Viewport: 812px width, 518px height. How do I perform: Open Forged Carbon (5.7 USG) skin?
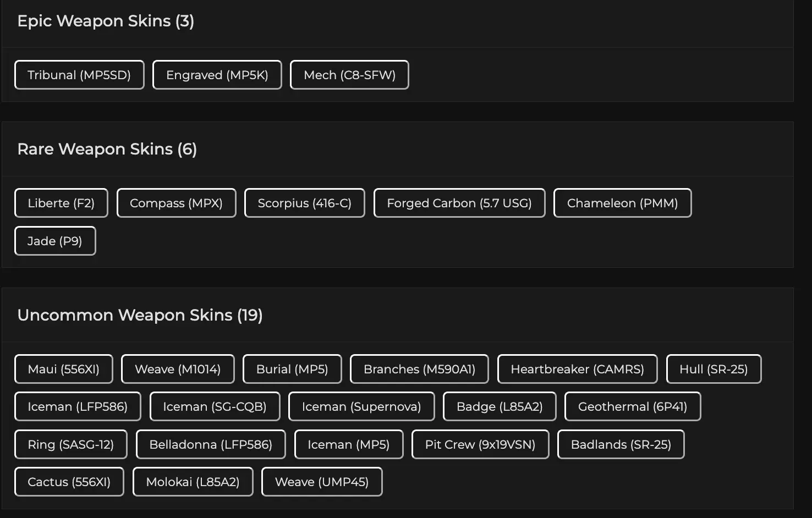[x=459, y=203]
